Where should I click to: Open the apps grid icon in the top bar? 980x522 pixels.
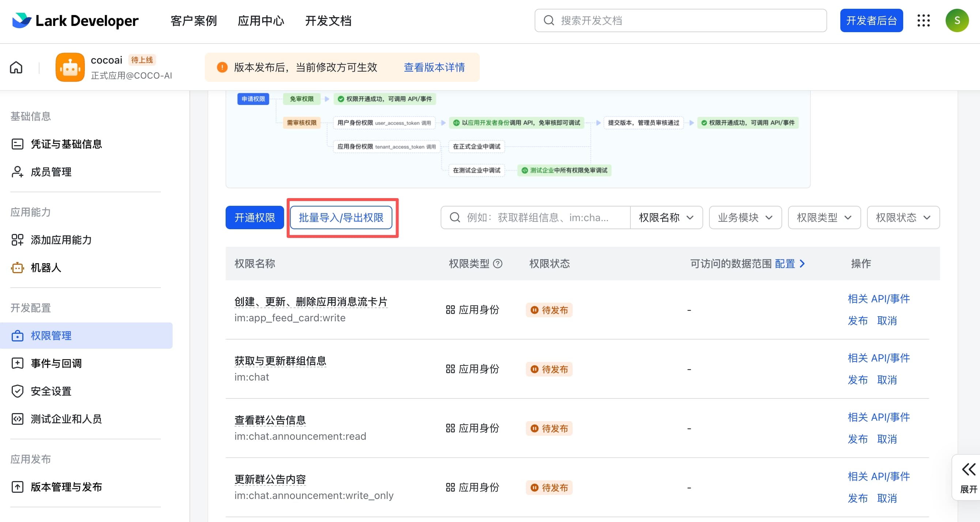(924, 20)
